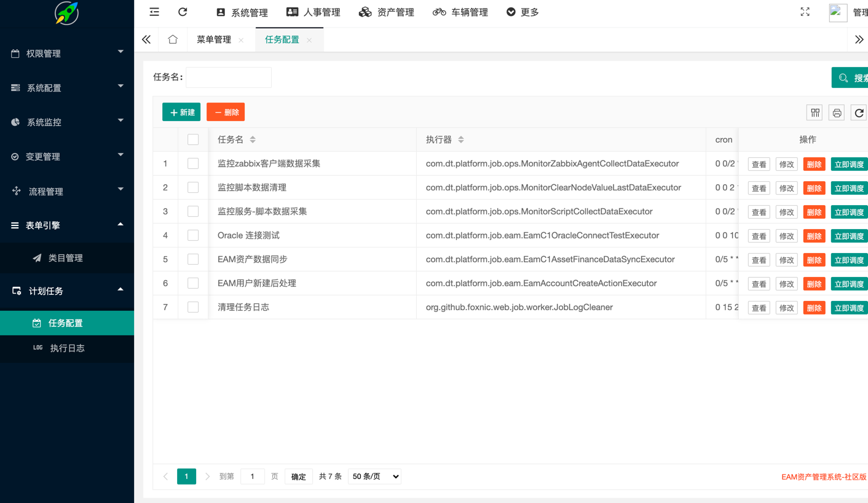Viewport: 868px width, 503px height.
Task: Click the green 新建 button
Action: tap(181, 112)
